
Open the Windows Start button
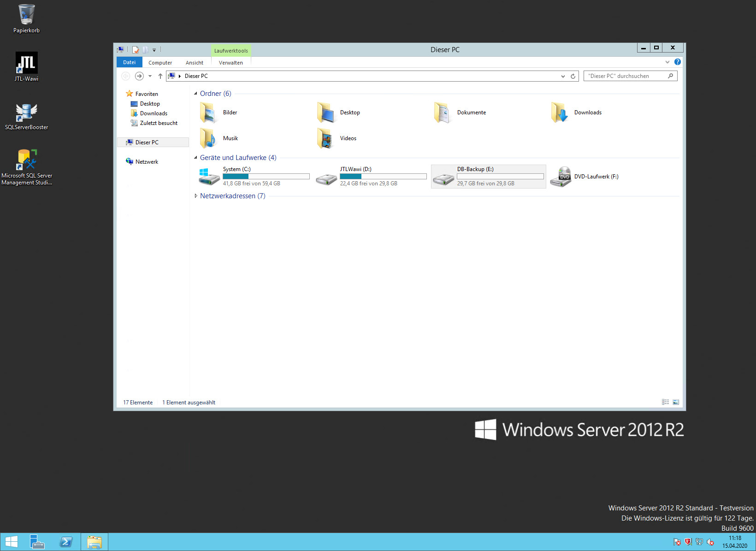point(12,542)
